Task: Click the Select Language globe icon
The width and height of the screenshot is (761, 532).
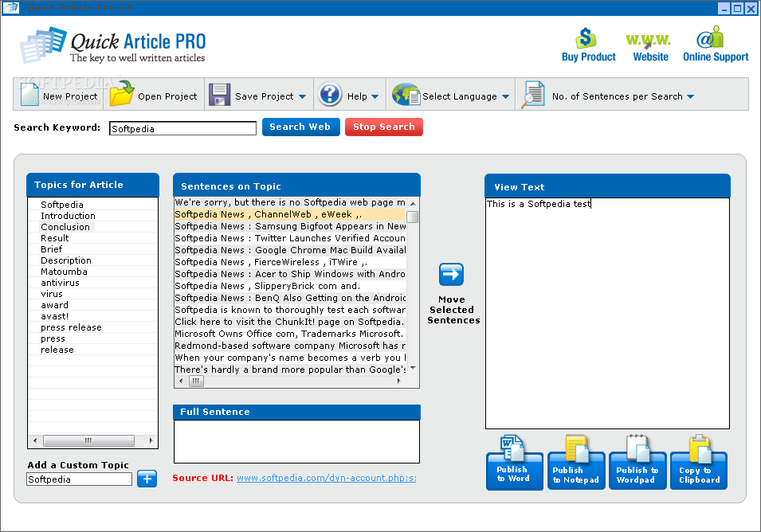Action: (x=406, y=94)
